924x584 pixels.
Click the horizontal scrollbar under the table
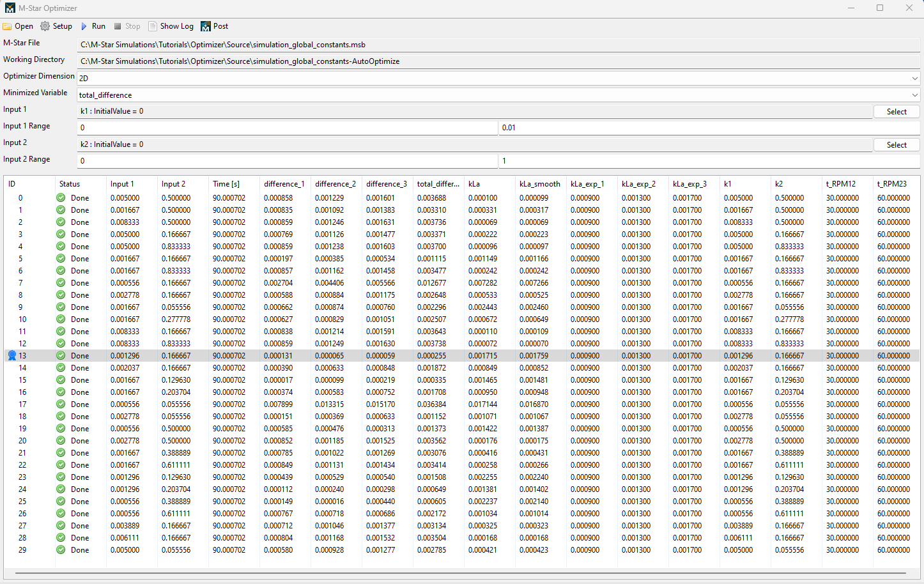point(461,573)
